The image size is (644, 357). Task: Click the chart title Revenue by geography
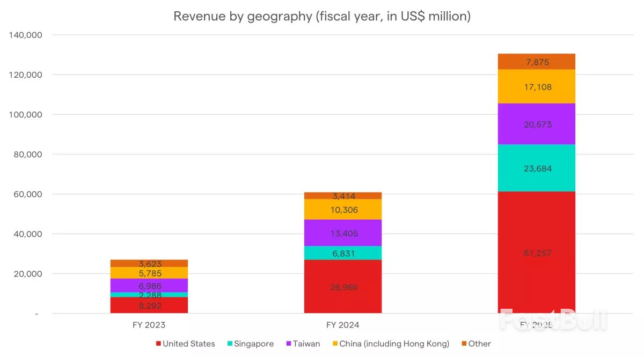(x=322, y=16)
